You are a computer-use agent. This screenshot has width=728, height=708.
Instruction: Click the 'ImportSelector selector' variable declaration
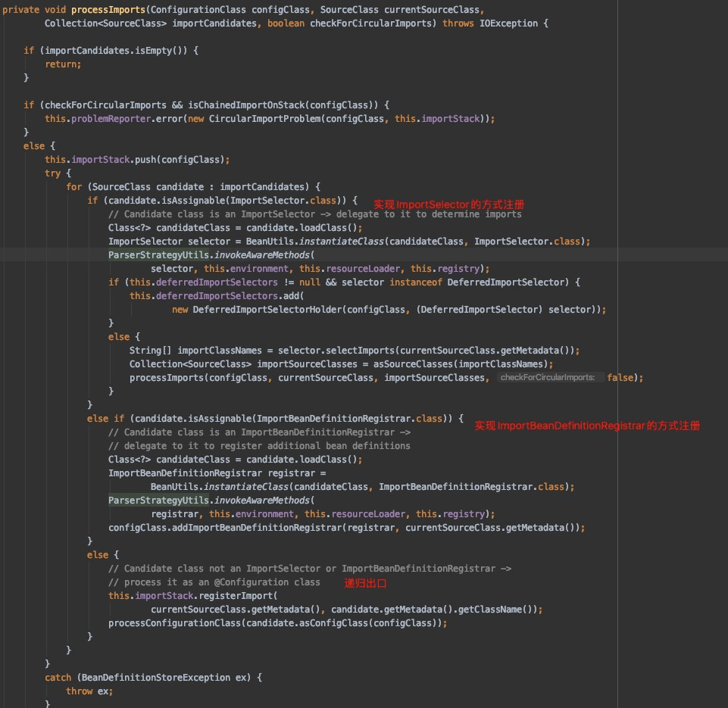click(x=169, y=242)
